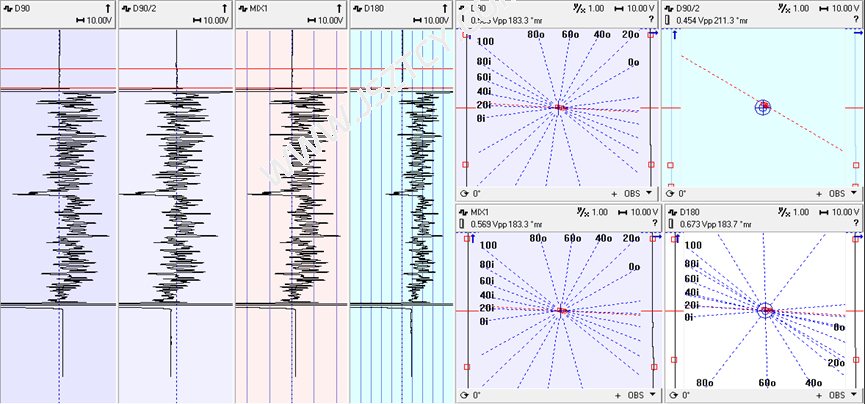Viewport: 865px width, 404px height.
Task: Click rotation angle icon in D180 Lissajous footer
Action: (x=671, y=396)
